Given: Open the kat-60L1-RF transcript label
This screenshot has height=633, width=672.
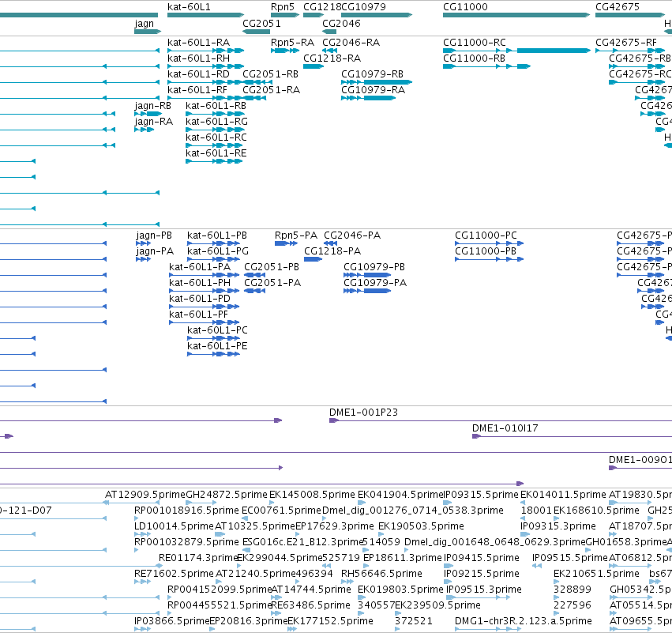Looking at the screenshot, I should [197, 90].
